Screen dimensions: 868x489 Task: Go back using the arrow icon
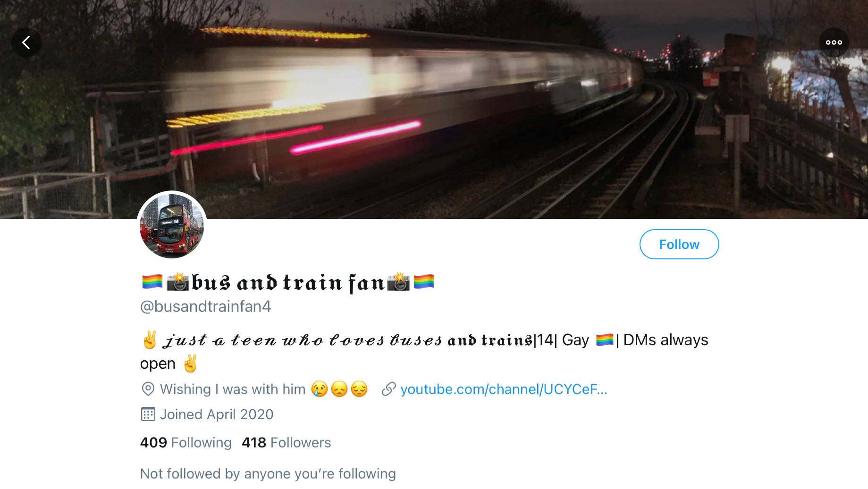[26, 42]
